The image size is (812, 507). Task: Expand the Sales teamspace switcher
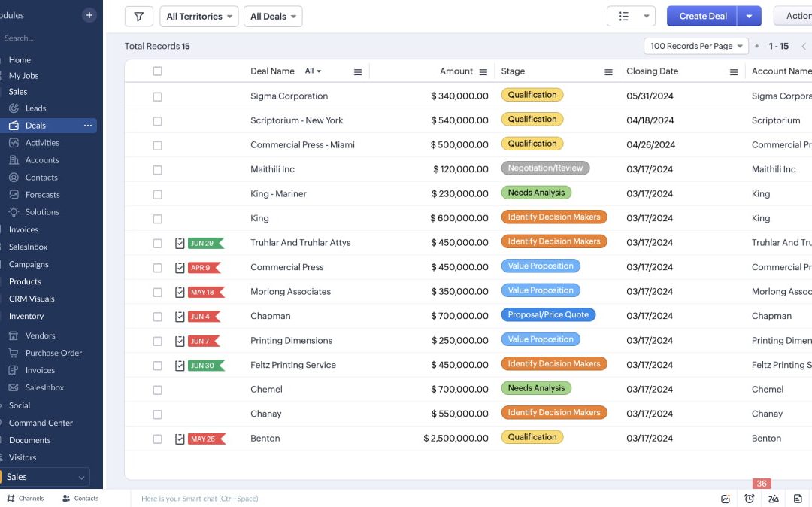[44, 477]
